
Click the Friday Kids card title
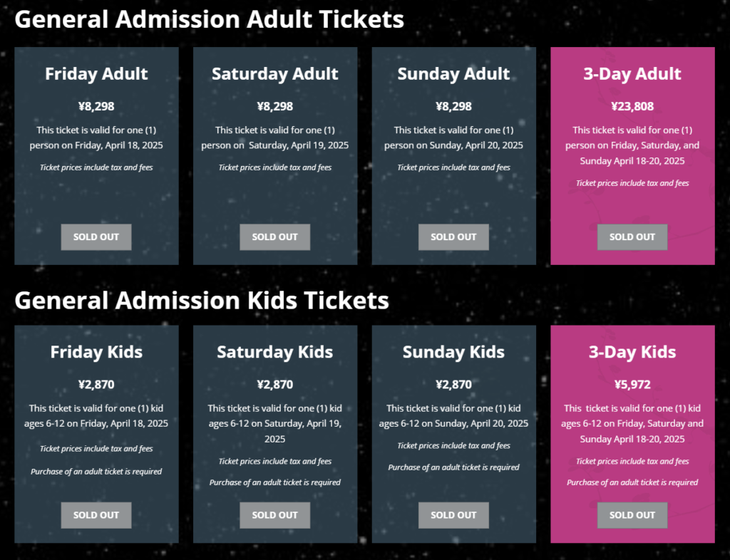[96, 352]
